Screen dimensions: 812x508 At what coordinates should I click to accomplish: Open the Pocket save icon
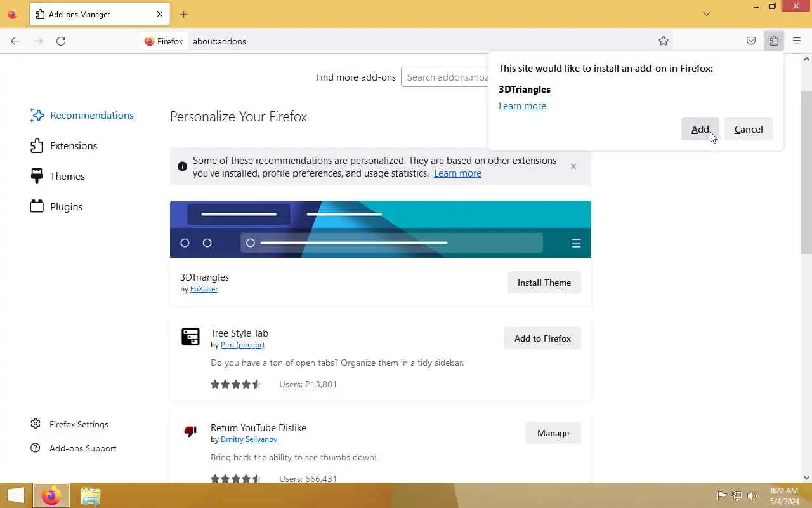[x=751, y=41]
